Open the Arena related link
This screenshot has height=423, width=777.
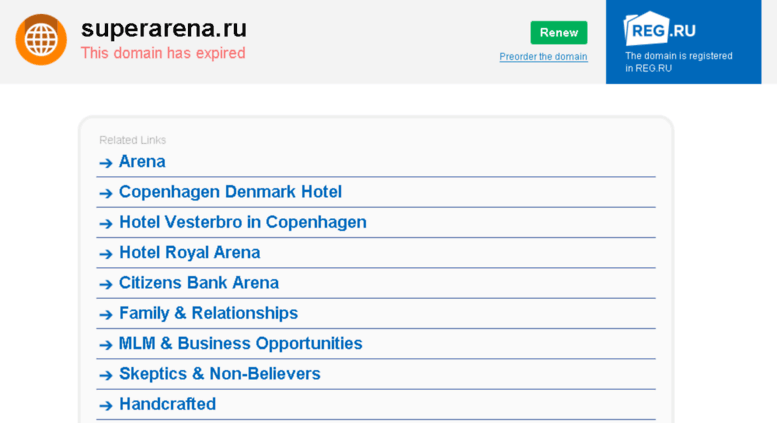pyautogui.click(x=142, y=161)
